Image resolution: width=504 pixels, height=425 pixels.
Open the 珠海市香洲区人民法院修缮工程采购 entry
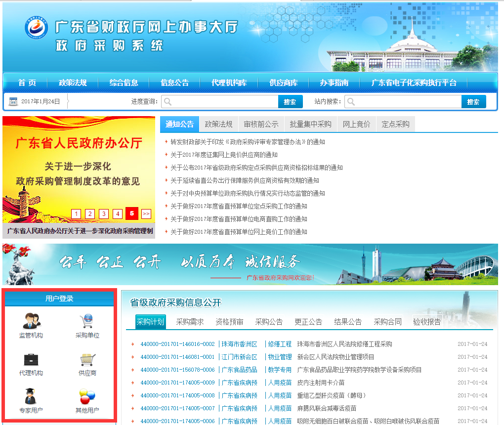[344, 344]
